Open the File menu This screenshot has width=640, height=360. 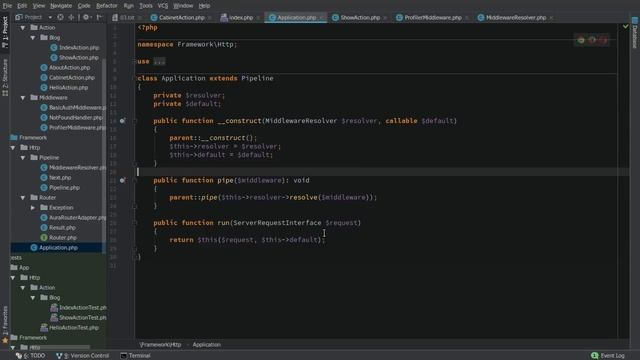[7, 6]
